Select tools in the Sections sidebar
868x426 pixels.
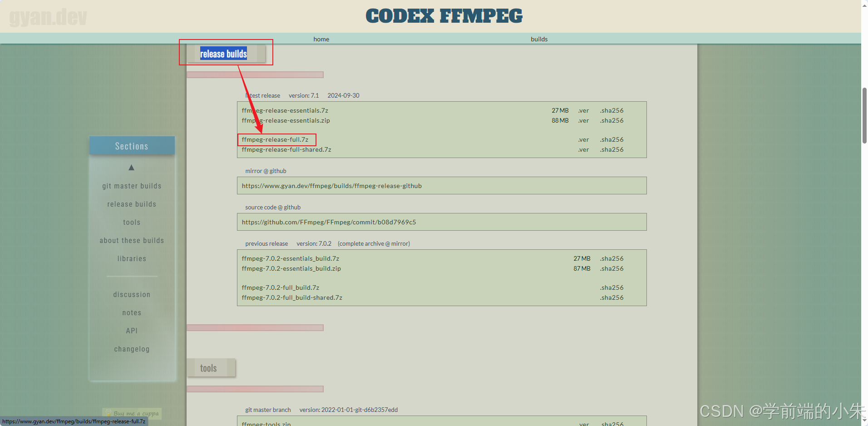tap(132, 223)
